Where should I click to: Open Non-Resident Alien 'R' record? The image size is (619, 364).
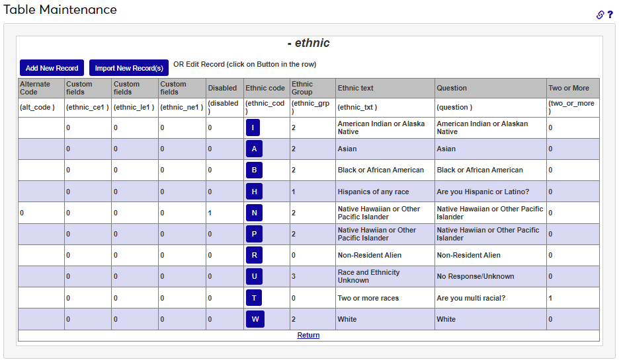click(x=254, y=255)
